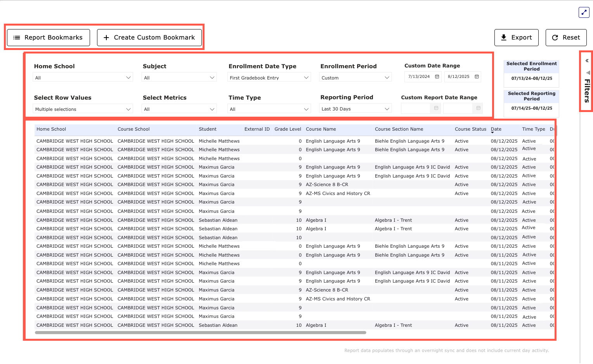Image resolution: width=593 pixels, height=364 pixels.
Task: Click Create Custom Bookmark button
Action: pos(149,38)
